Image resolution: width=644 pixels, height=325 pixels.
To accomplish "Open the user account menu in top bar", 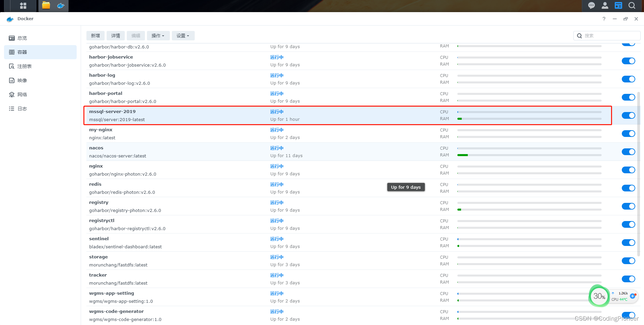I will pyautogui.click(x=604, y=5).
